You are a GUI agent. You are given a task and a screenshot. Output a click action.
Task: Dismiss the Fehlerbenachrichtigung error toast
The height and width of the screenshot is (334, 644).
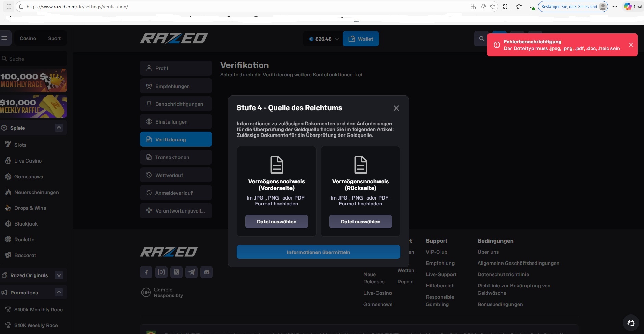(631, 45)
